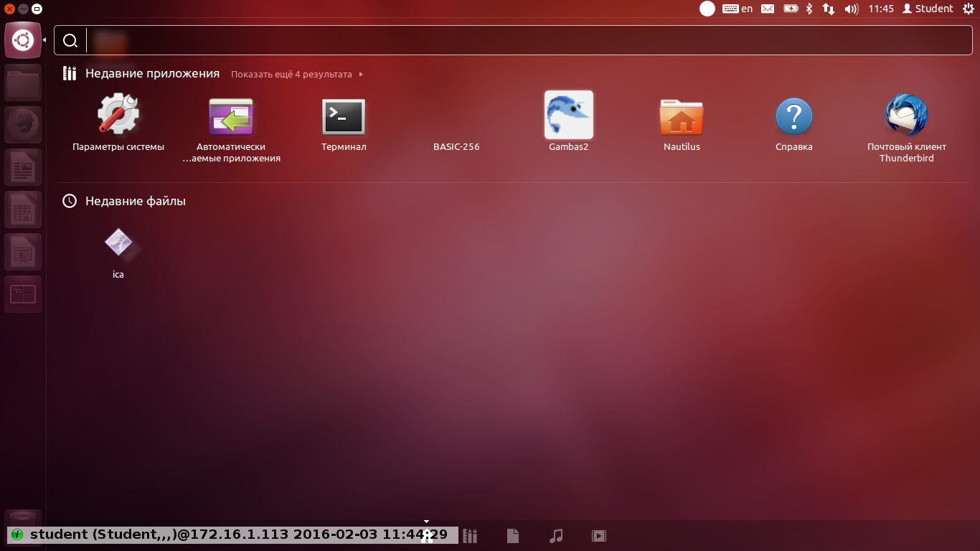Open recent file ica
The height and width of the screenshot is (551, 980).
coord(118,253)
